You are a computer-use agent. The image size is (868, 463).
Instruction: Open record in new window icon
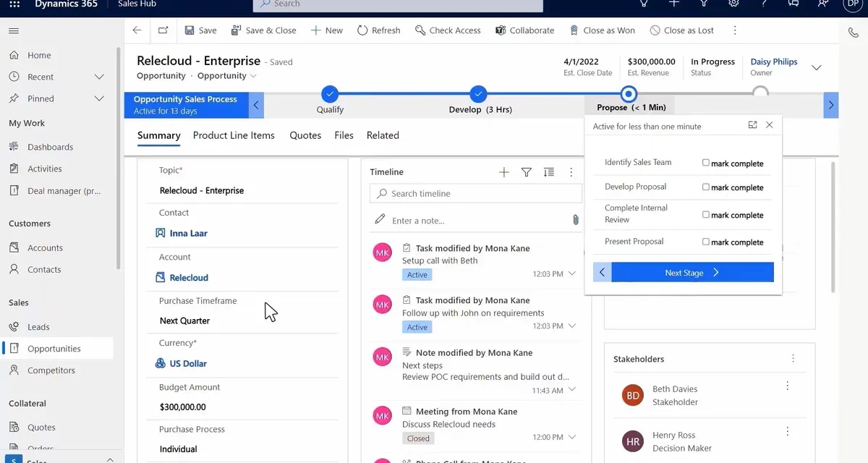pyautogui.click(x=163, y=30)
